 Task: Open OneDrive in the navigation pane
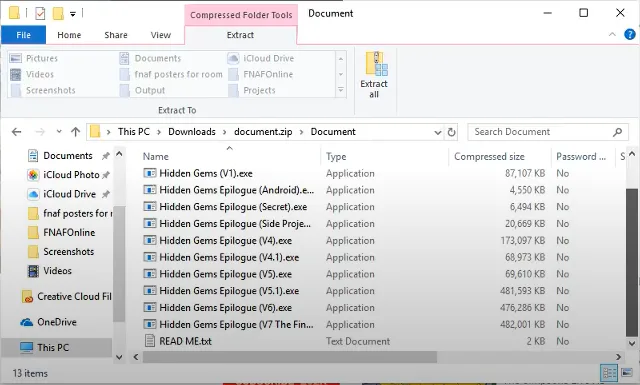click(x=48, y=322)
